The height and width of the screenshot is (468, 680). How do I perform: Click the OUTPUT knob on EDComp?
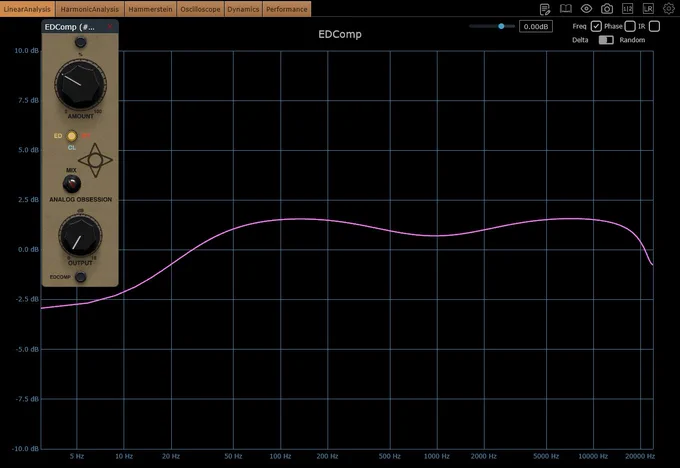pos(80,236)
